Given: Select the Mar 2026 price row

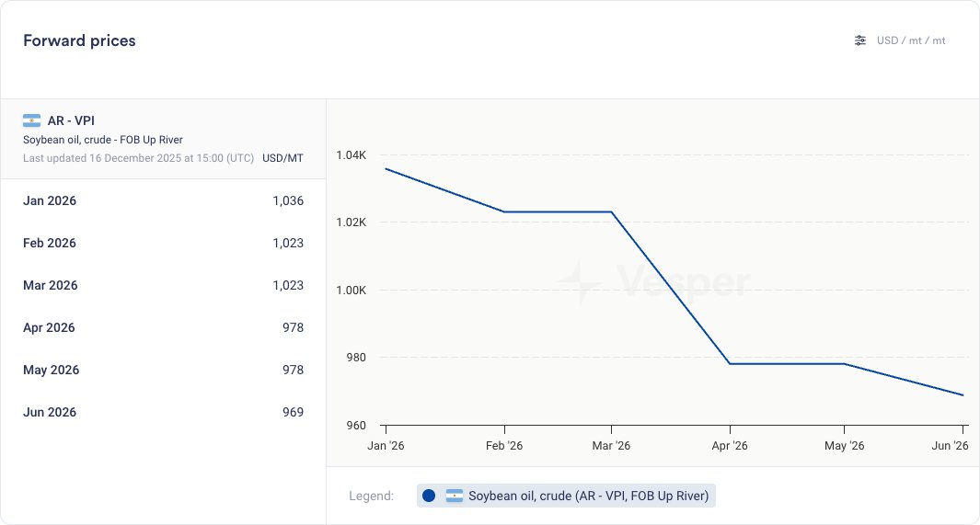Looking at the screenshot, I should pos(163,286).
